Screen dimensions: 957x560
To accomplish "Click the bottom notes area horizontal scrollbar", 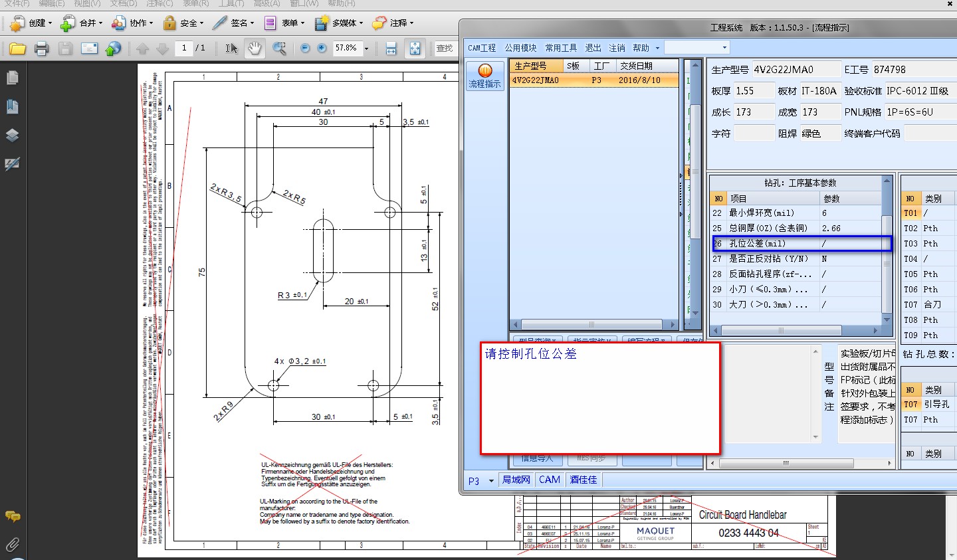I will (801, 463).
